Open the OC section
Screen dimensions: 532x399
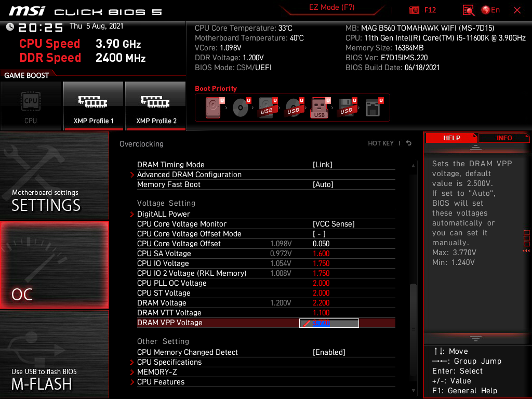(x=54, y=265)
